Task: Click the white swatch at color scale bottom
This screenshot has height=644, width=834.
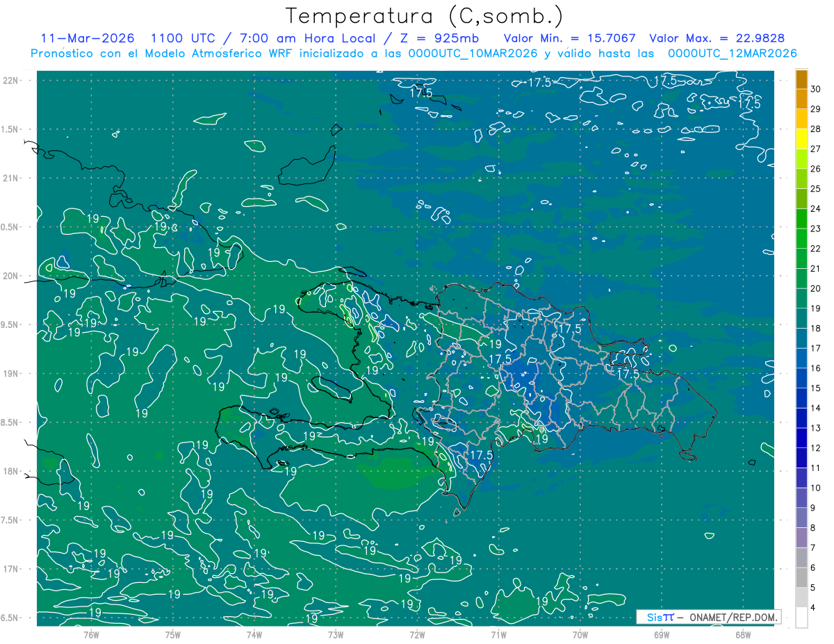Action: pos(801,617)
